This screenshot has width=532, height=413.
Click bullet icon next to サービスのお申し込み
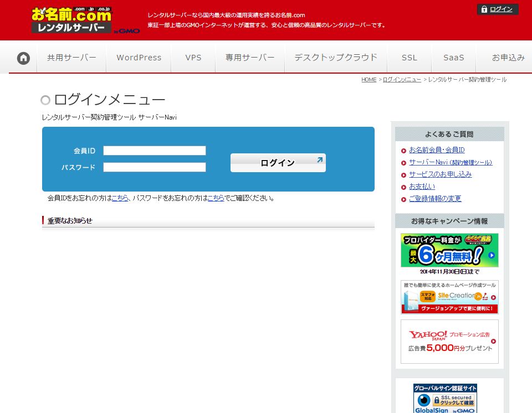pyautogui.click(x=404, y=175)
